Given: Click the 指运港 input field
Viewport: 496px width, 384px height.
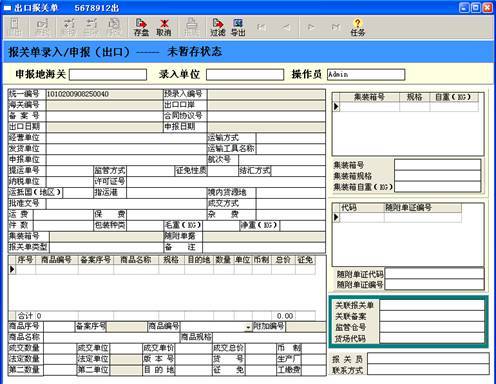Looking at the screenshot, I should [166, 193].
